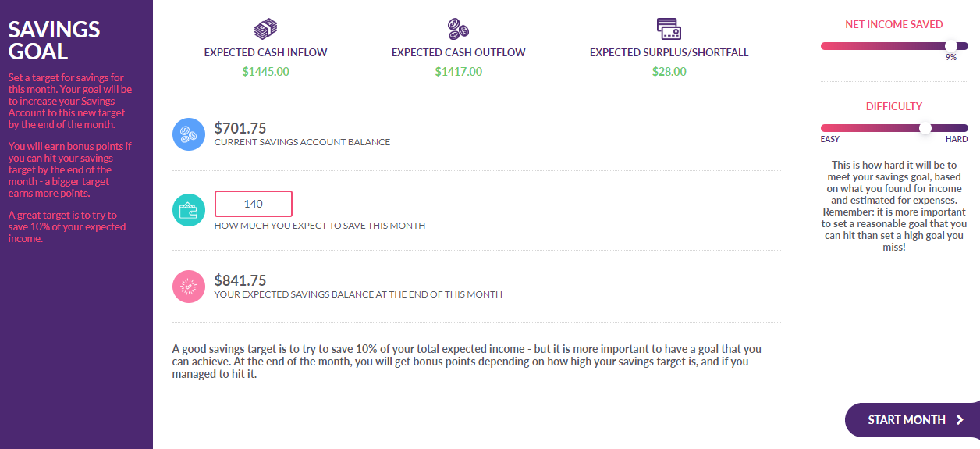Image resolution: width=980 pixels, height=449 pixels.
Task: Click the pink expected savings balance icon
Action: point(189,287)
